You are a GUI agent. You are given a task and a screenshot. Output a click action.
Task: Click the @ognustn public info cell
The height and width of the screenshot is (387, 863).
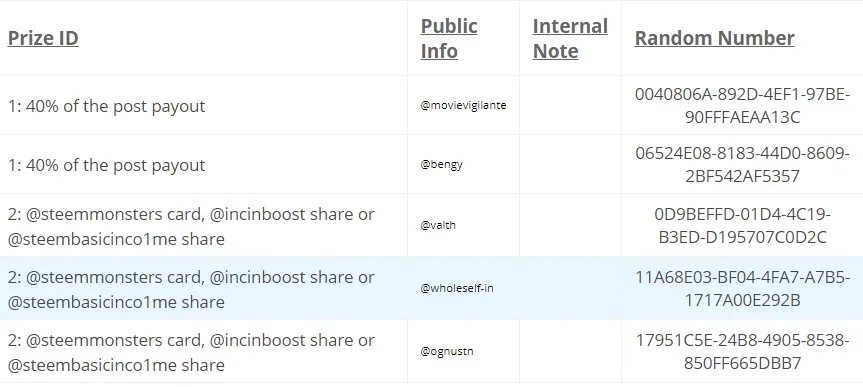coord(447,351)
